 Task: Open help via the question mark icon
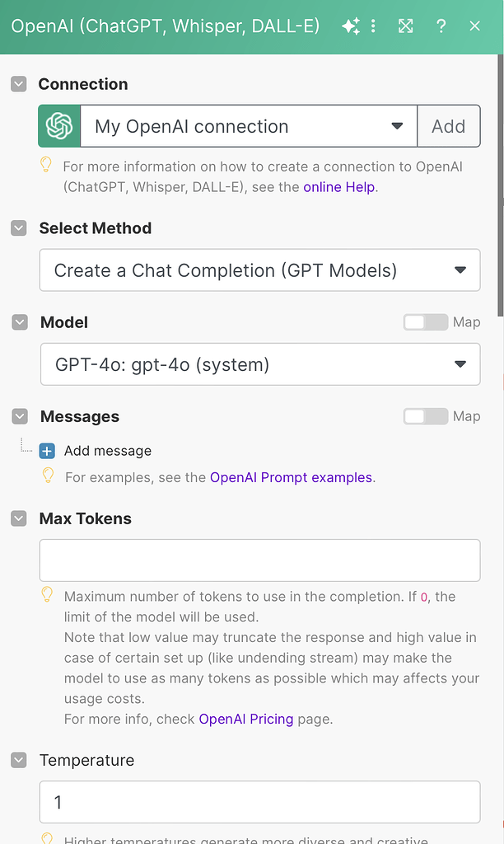click(441, 26)
